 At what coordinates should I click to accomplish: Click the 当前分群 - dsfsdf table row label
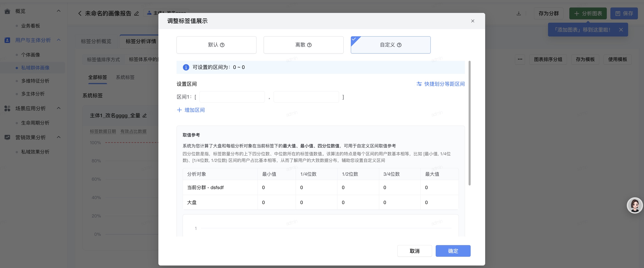coord(205,188)
